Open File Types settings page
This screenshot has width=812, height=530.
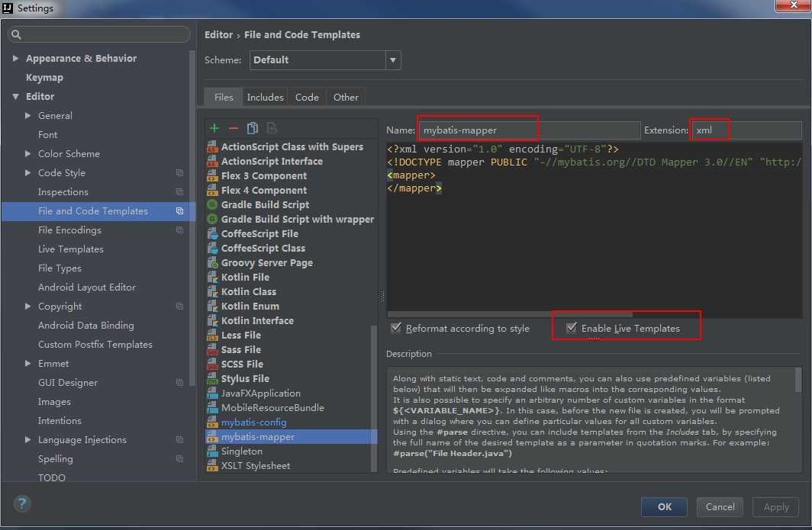coord(60,268)
